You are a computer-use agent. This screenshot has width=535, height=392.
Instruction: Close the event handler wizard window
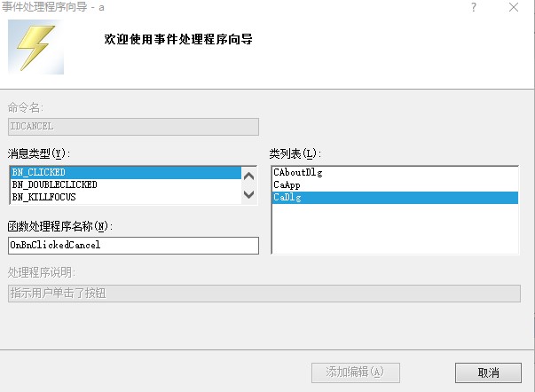(x=514, y=7)
